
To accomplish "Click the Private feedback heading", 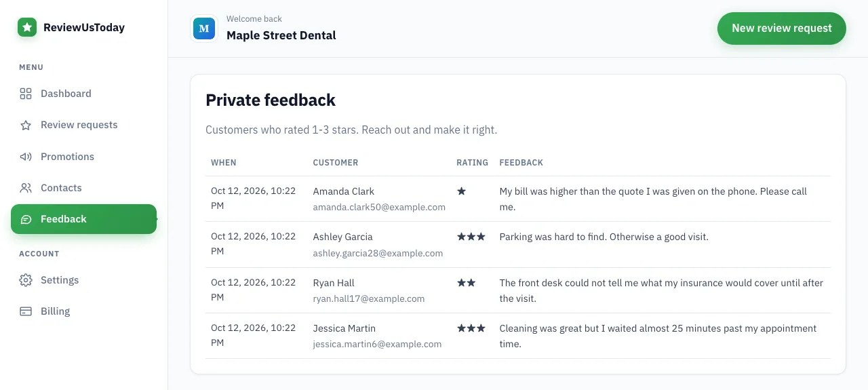I will coord(271,100).
